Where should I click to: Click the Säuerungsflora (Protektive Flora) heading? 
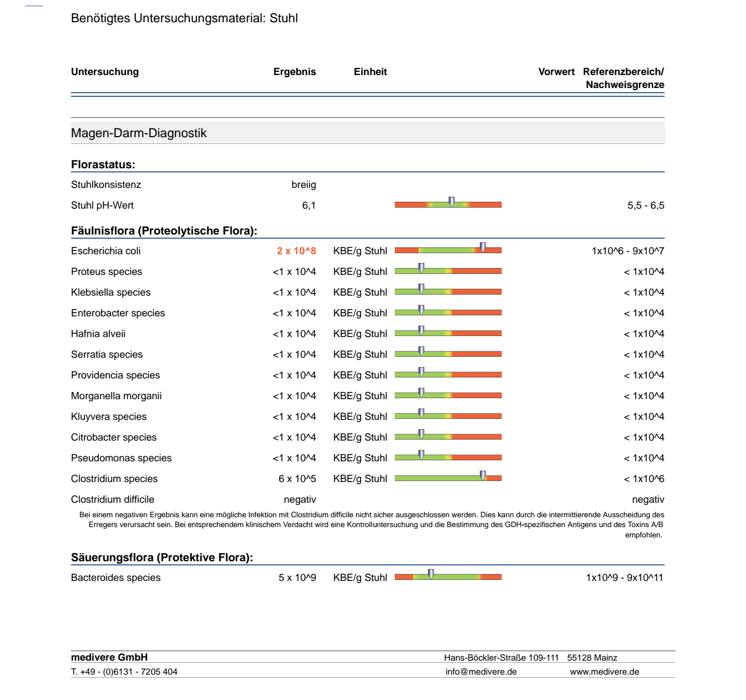click(x=162, y=558)
